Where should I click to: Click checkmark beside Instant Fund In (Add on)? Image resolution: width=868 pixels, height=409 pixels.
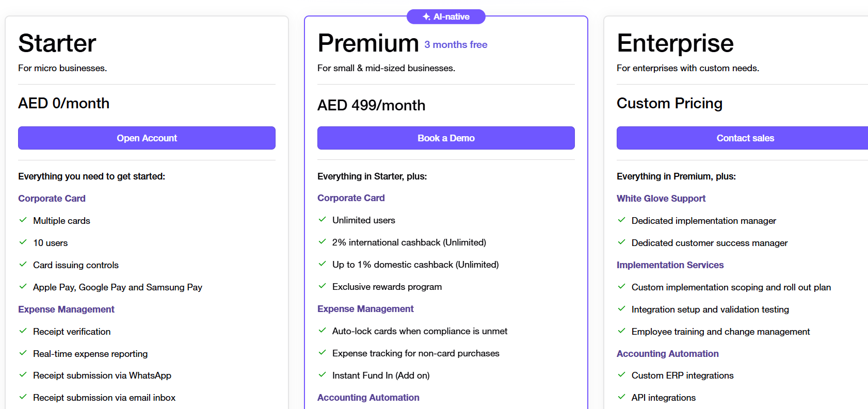[x=322, y=374]
